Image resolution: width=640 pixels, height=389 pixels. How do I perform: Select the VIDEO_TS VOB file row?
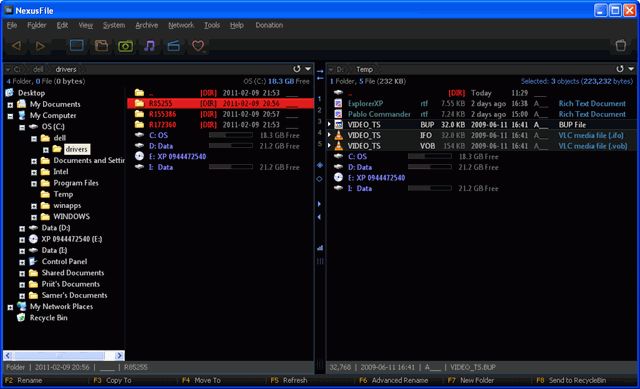pyautogui.click(x=482, y=146)
